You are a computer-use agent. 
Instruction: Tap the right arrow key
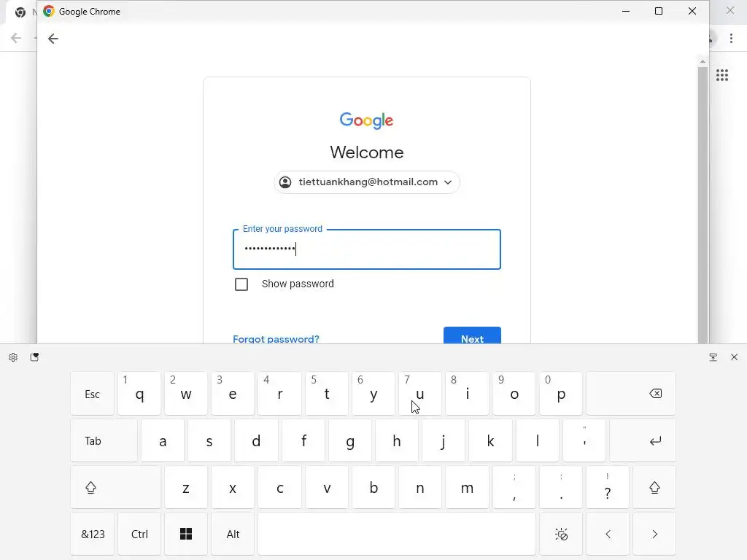point(654,534)
